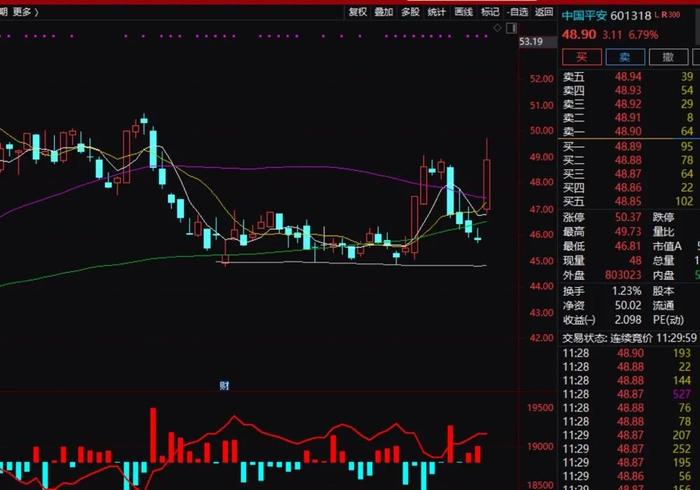Click the 返回 back menu item
The height and width of the screenshot is (490, 700).
point(544,12)
